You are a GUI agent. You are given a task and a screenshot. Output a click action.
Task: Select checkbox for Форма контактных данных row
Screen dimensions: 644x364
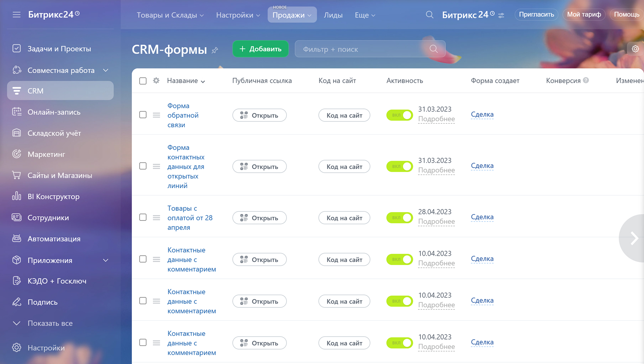pos(143,166)
